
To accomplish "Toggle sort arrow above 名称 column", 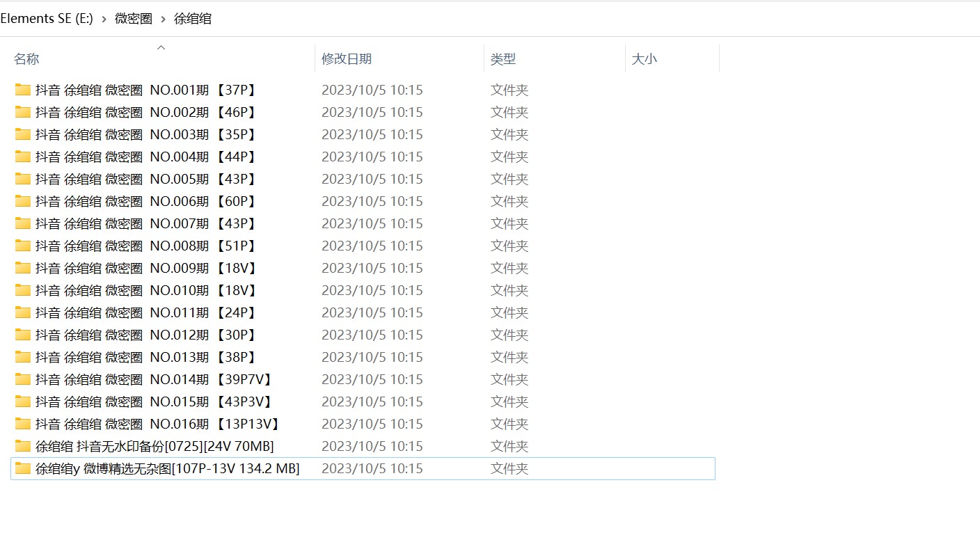I will 161,47.
